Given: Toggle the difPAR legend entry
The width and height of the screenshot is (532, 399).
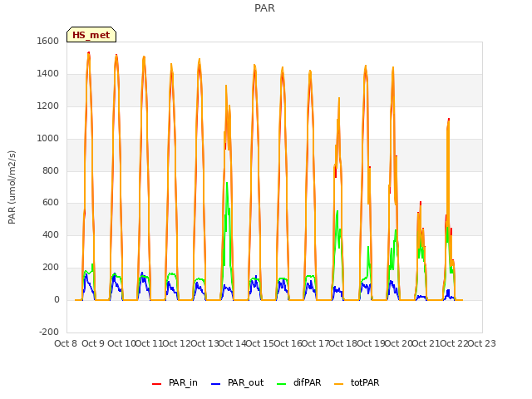Looking at the screenshot, I should pos(299,382).
